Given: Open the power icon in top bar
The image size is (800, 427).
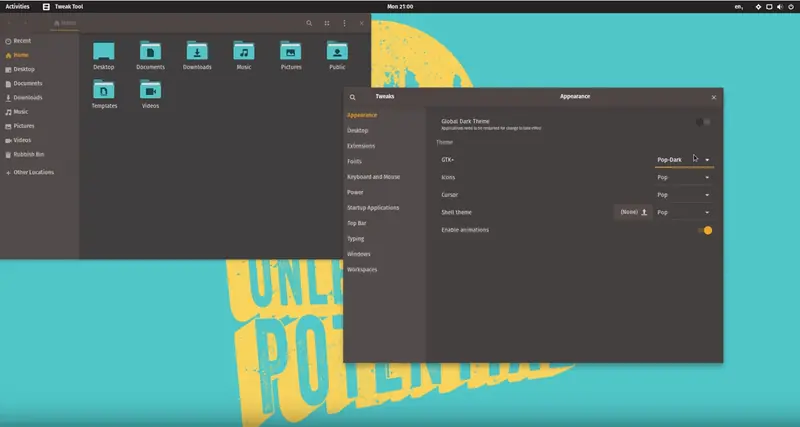Looking at the screenshot, I should point(791,7).
